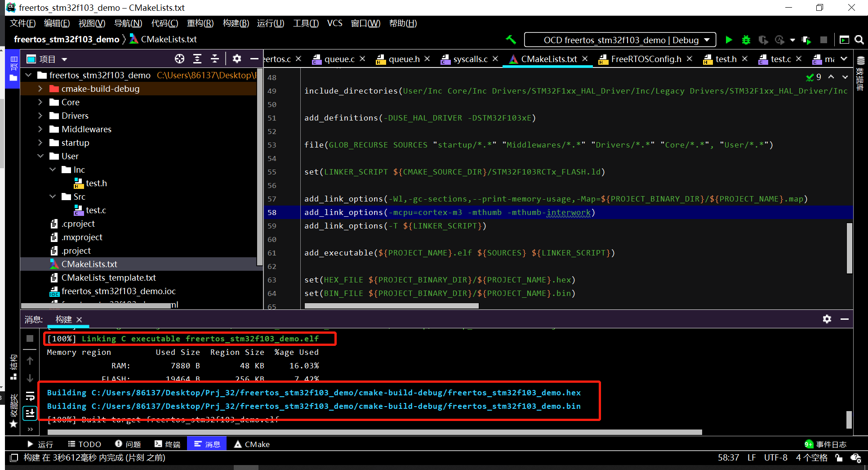Expand the Middlewares folder
Viewport: 868px width, 470px height.
point(40,130)
